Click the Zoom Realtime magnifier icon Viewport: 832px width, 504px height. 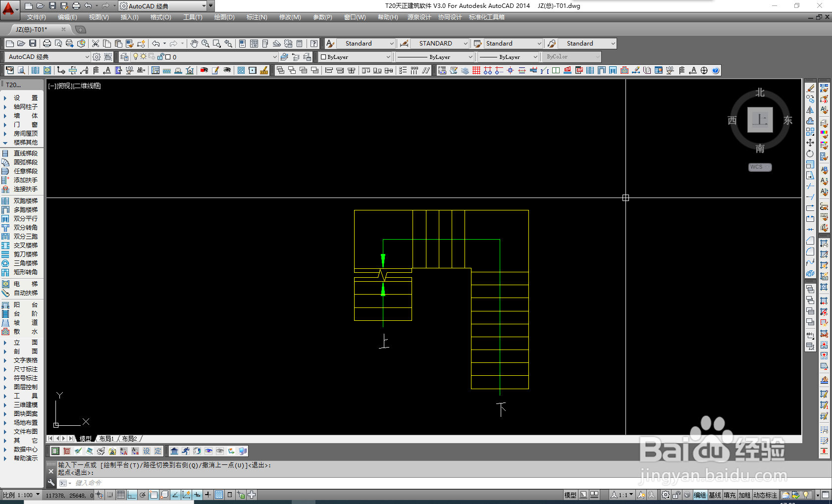tap(205, 44)
